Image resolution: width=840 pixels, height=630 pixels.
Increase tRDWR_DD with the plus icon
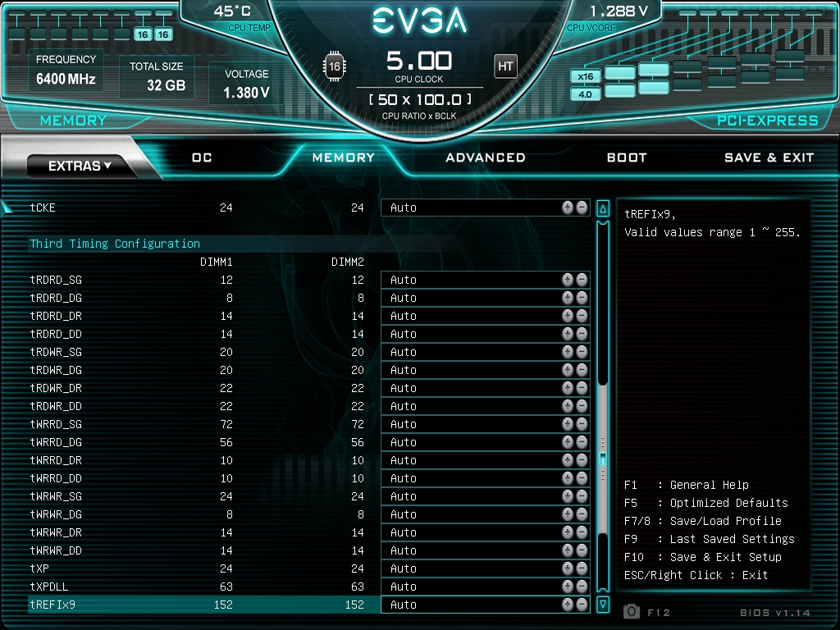[568, 406]
